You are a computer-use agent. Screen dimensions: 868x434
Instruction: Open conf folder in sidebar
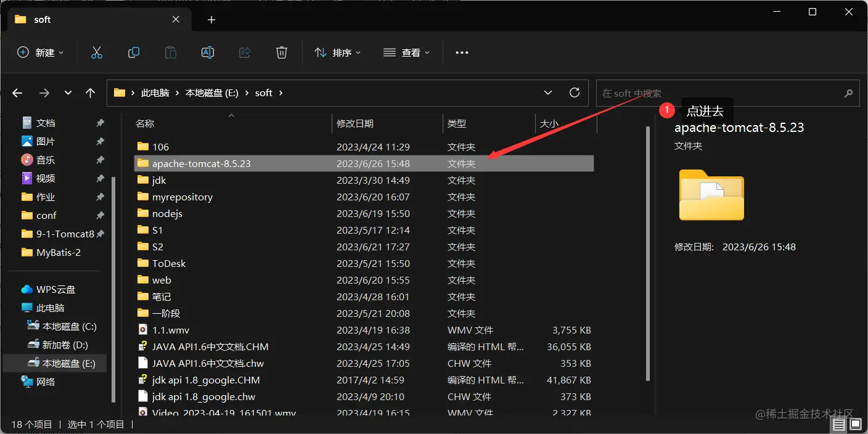click(x=46, y=215)
